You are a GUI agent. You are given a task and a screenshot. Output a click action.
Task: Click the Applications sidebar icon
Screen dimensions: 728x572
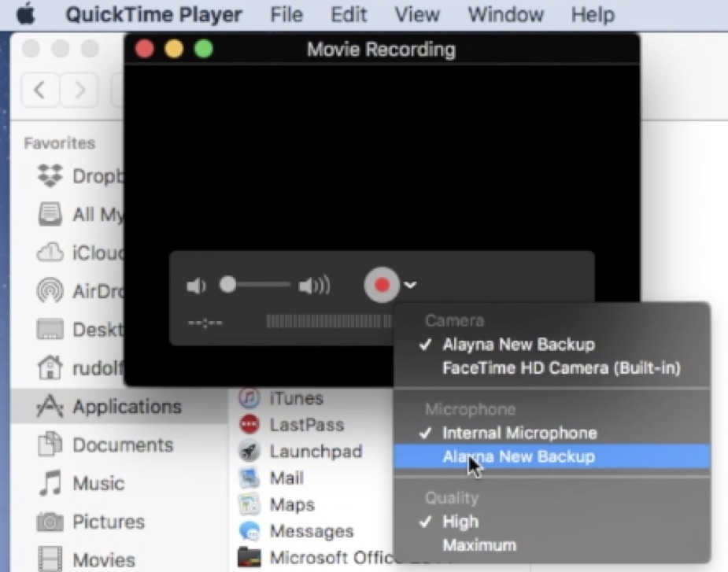50,406
